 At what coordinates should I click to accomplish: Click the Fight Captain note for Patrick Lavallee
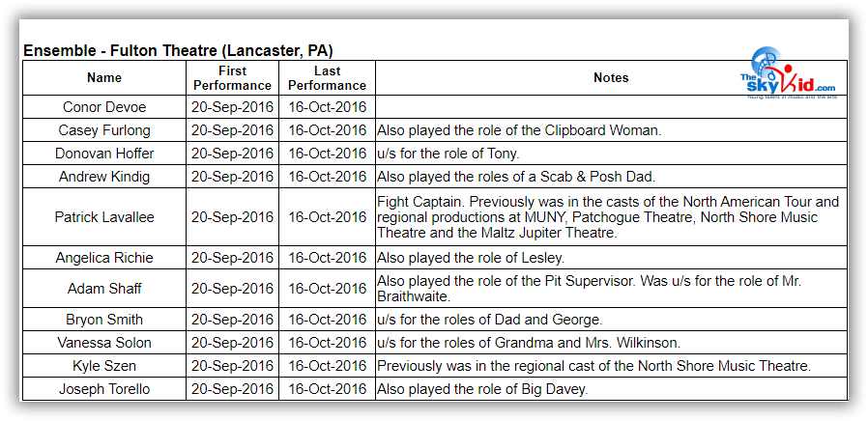tap(608, 217)
